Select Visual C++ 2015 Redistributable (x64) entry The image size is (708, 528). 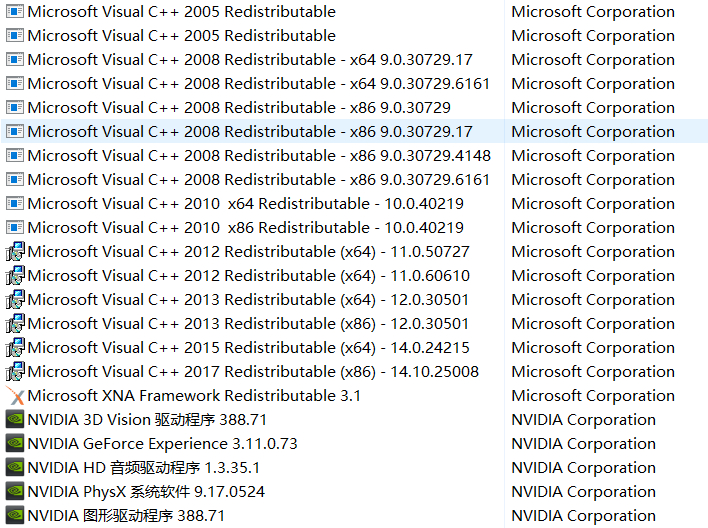coord(248,348)
